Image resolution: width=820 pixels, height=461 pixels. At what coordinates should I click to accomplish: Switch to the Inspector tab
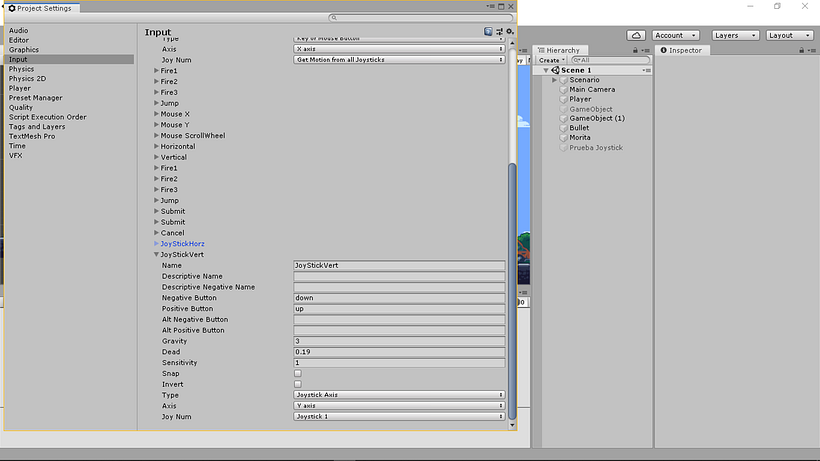coord(684,50)
